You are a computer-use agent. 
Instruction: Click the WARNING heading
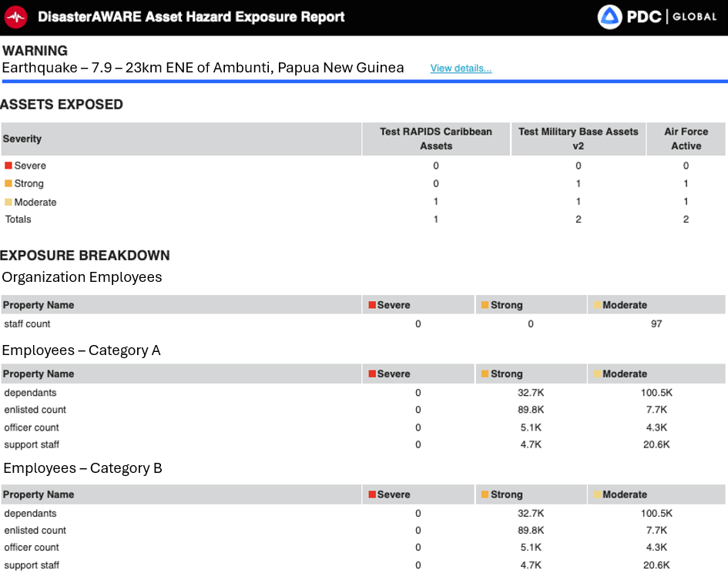point(35,51)
